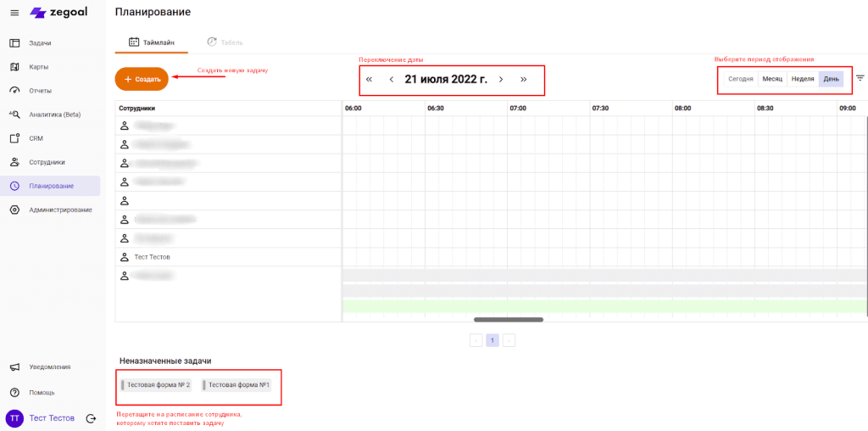Switch view to Месяц

tap(771, 79)
